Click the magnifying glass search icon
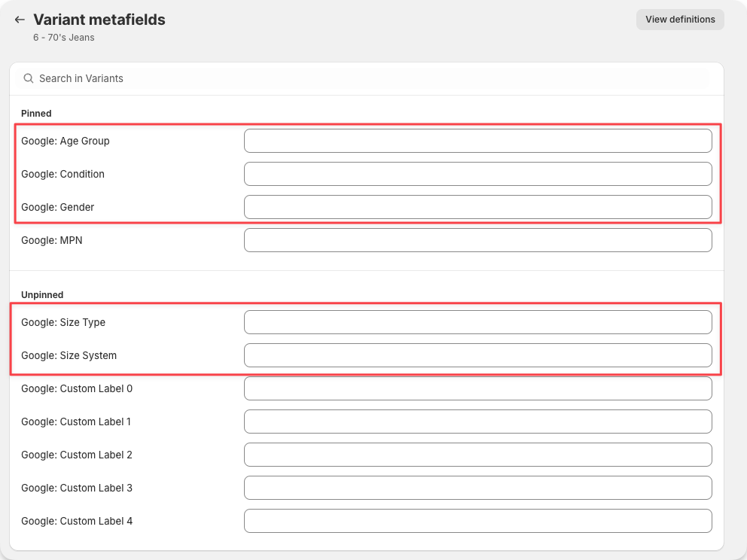This screenshot has height=560, width=747. pyautogui.click(x=29, y=78)
